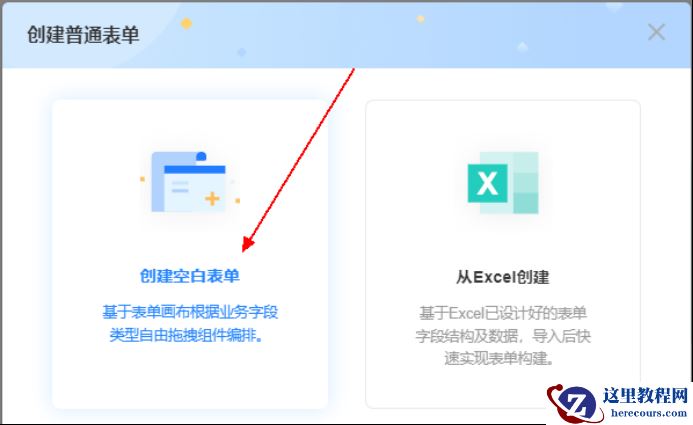Viewport: 693px width, 425px height.
Task: Click the yellow dot decoration in header
Action: [187, 23]
